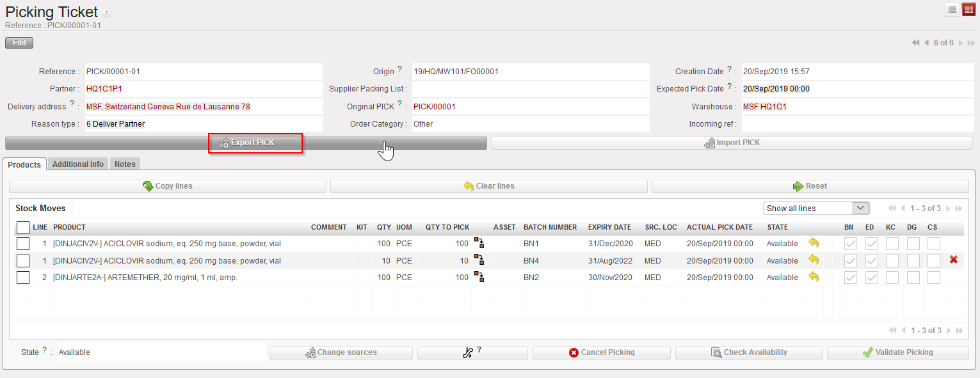Select the ARTEMETHER row checkbox
The width and height of the screenshot is (980, 378).
click(23, 278)
